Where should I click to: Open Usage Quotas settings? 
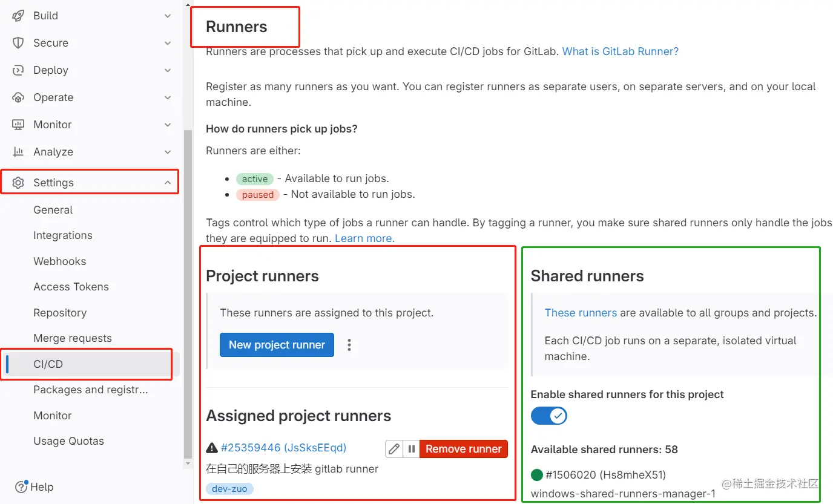[69, 441]
